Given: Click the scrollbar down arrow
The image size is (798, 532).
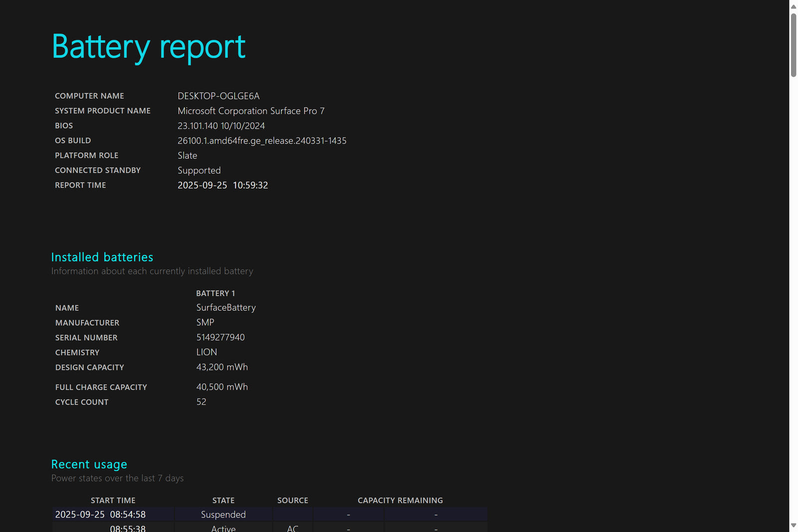Looking at the screenshot, I should [793, 526].
